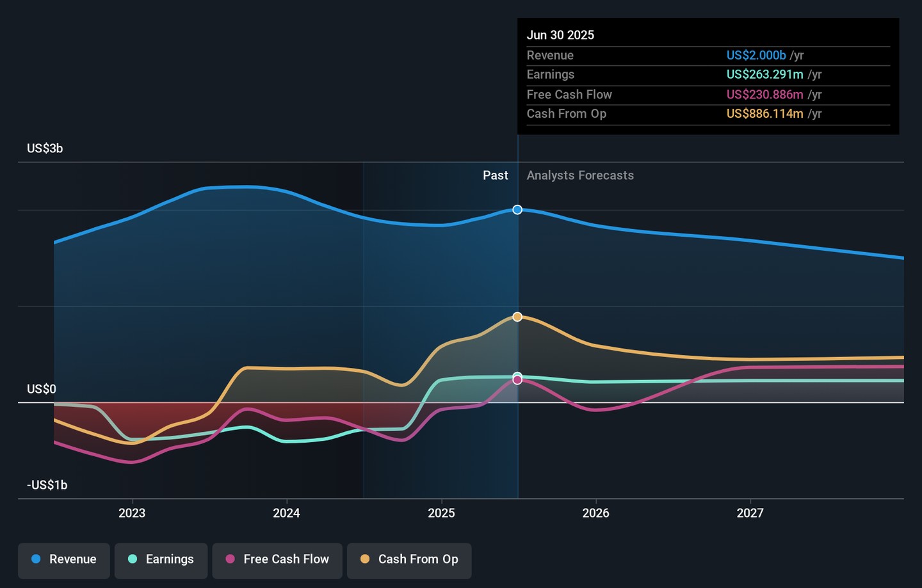Toggle Free Cash Flow legend button
Viewport: 922px width, 588px height.
click(x=277, y=559)
